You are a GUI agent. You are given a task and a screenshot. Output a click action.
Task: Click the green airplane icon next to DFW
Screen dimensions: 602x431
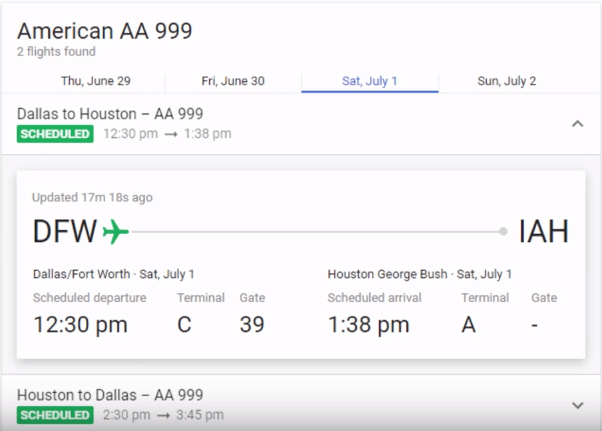[x=116, y=232]
